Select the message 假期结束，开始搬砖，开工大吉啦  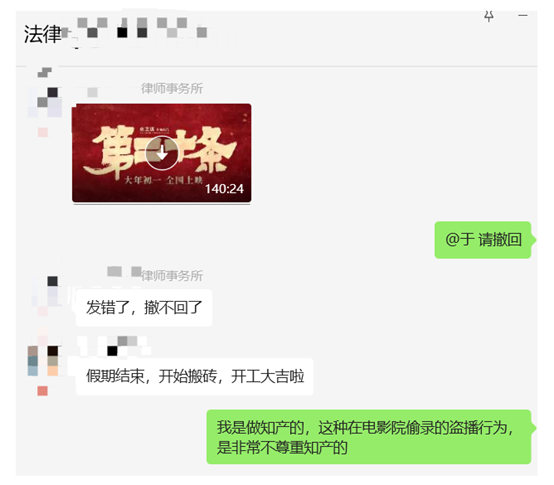pos(195,376)
